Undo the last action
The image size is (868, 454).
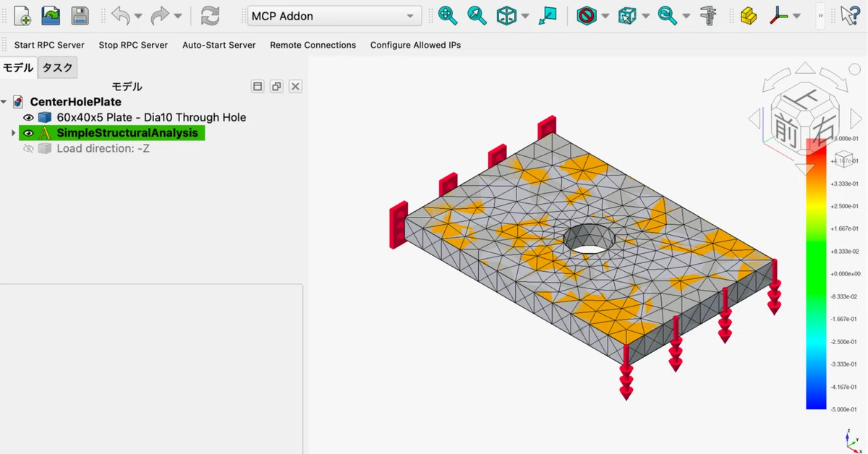coord(121,15)
